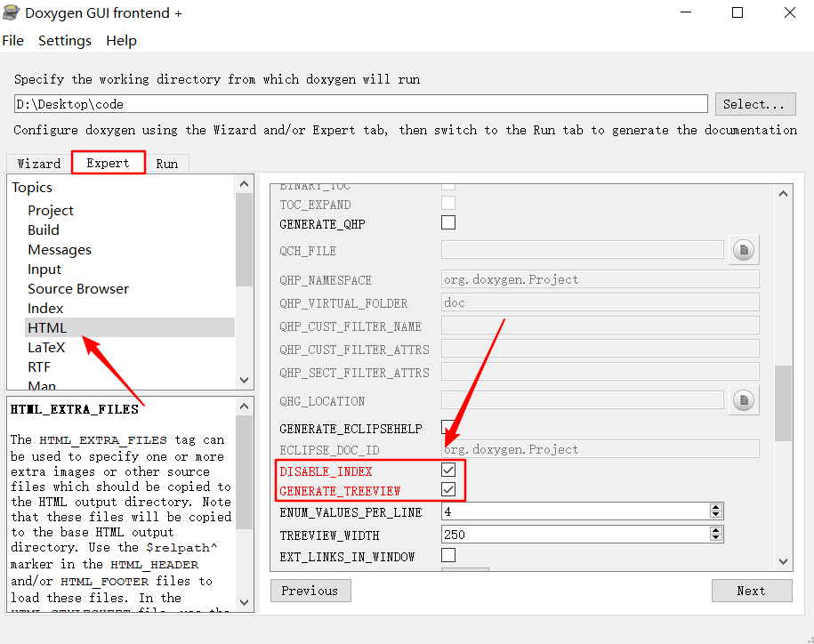
Task: Decrease TREEVIEW_WIDTH with down arrow
Action: click(x=716, y=537)
